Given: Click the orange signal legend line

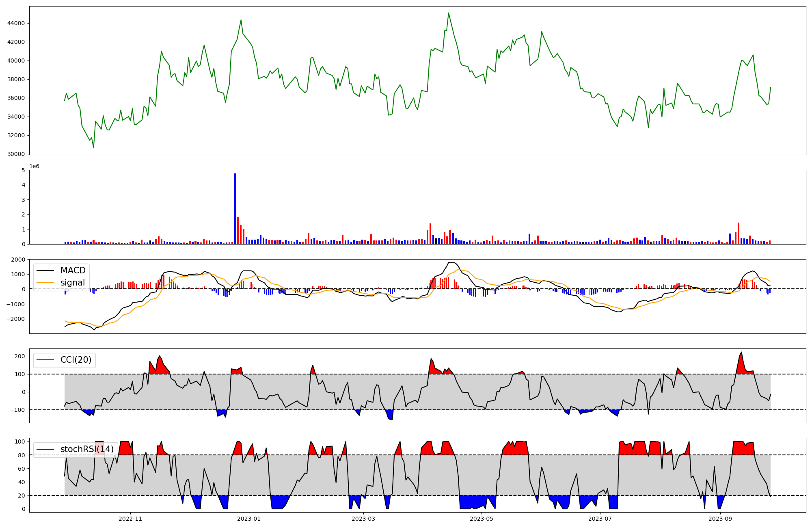Looking at the screenshot, I should pyautogui.click(x=45, y=283).
